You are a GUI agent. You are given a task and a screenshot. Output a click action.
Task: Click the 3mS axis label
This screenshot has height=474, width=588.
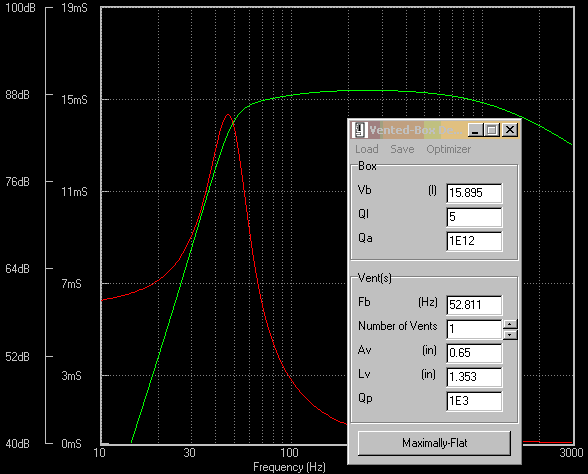71,376
